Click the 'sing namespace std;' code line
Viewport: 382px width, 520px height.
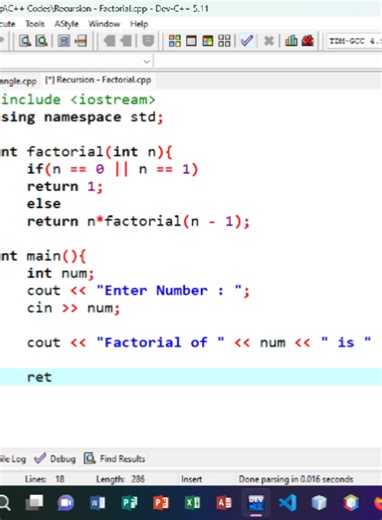(82, 117)
